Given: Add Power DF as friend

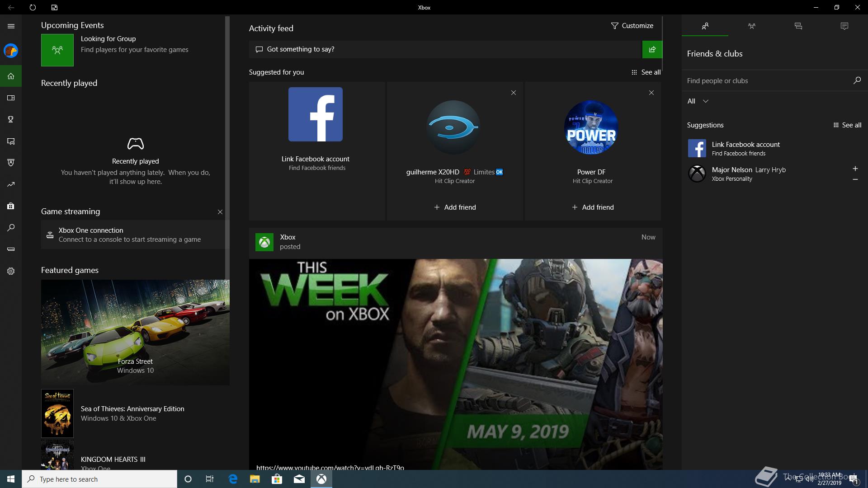Looking at the screenshot, I should 593,207.
